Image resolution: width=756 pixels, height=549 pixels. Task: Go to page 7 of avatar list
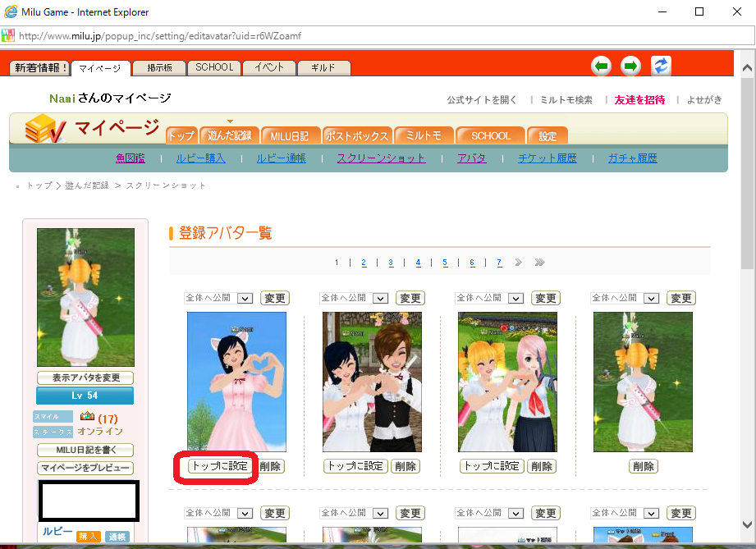[499, 263]
